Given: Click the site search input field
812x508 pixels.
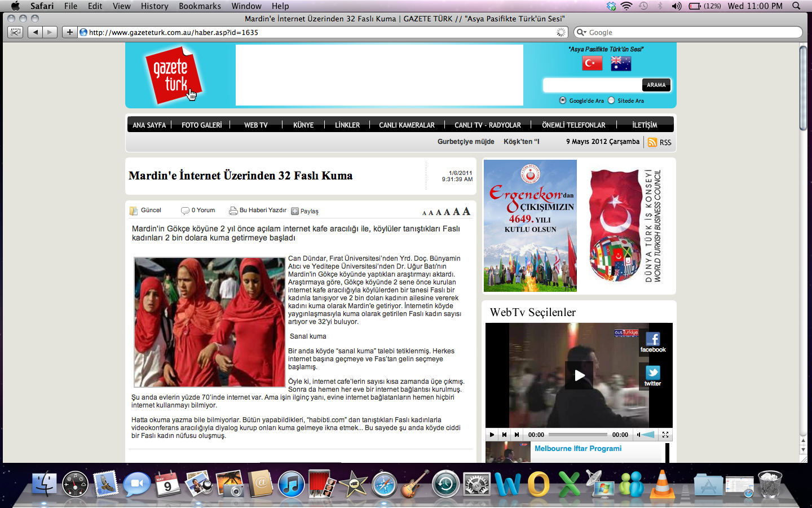Looking at the screenshot, I should point(592,85).
